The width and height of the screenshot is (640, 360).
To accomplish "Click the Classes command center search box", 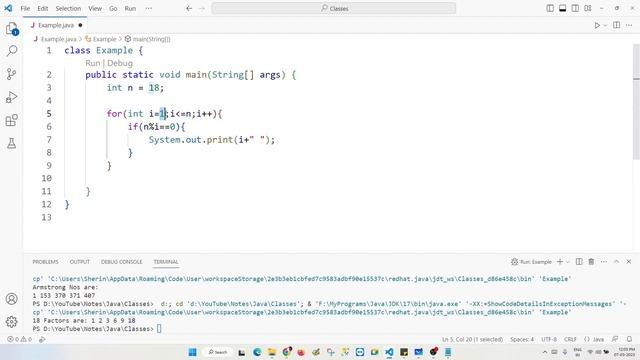I will (333, 8).
